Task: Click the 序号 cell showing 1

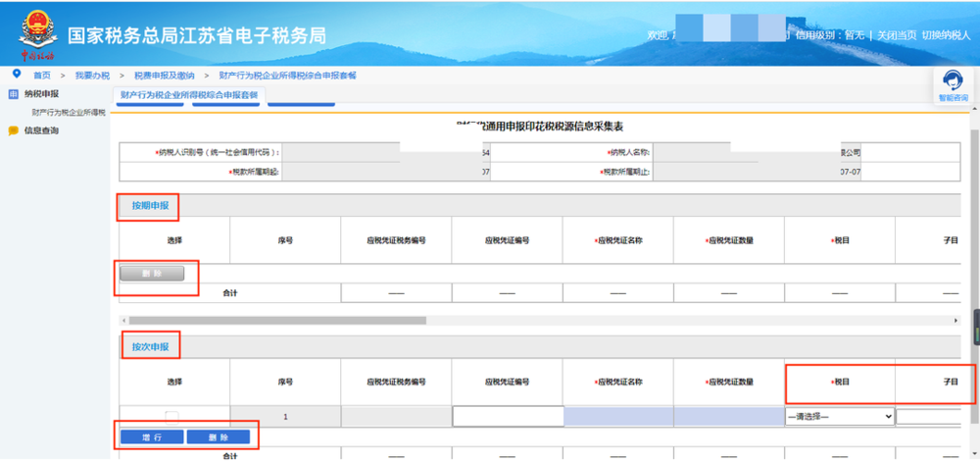Action: tap(285, 417)
